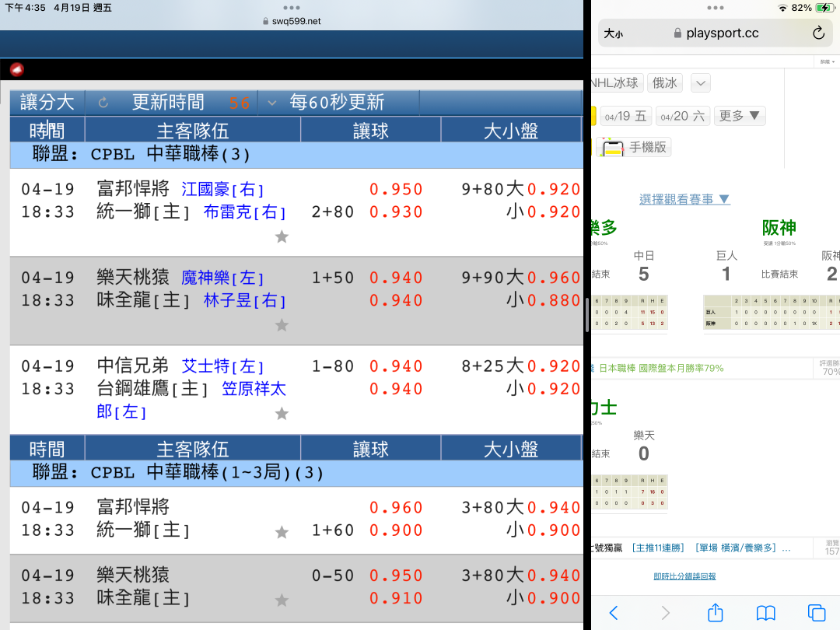Click the split view divider handle
This screenshot has height=630, width=840.
pos(587,315)
